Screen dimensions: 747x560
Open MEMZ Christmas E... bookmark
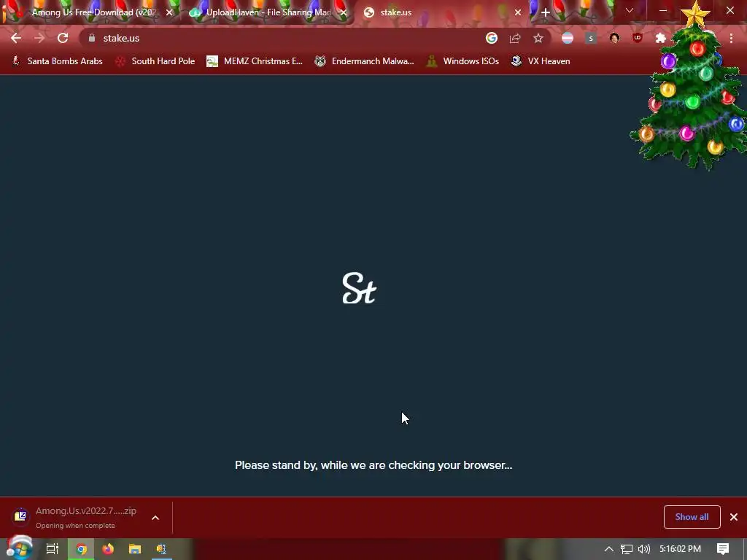tap(255, 61)
